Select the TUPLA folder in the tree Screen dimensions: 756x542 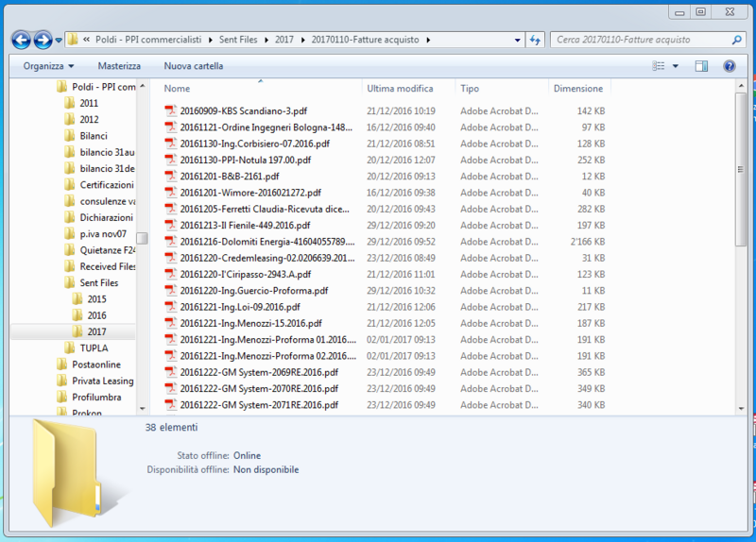[94, 348]
